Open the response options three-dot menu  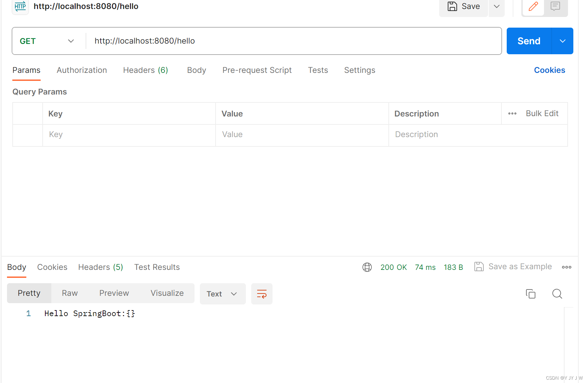[x=567, y=267]
